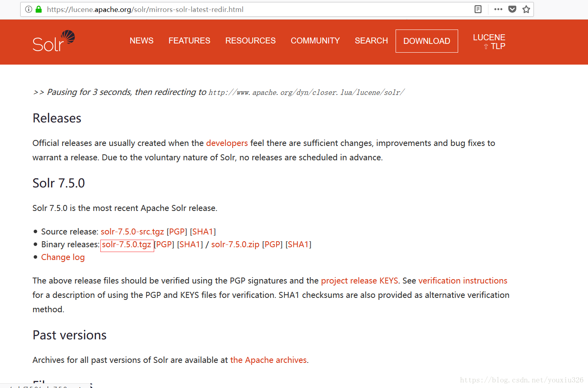Viewport: 588px width, 388px height.
Task: Click the Solr 7.5.0 heading
Action: (59, 183)
